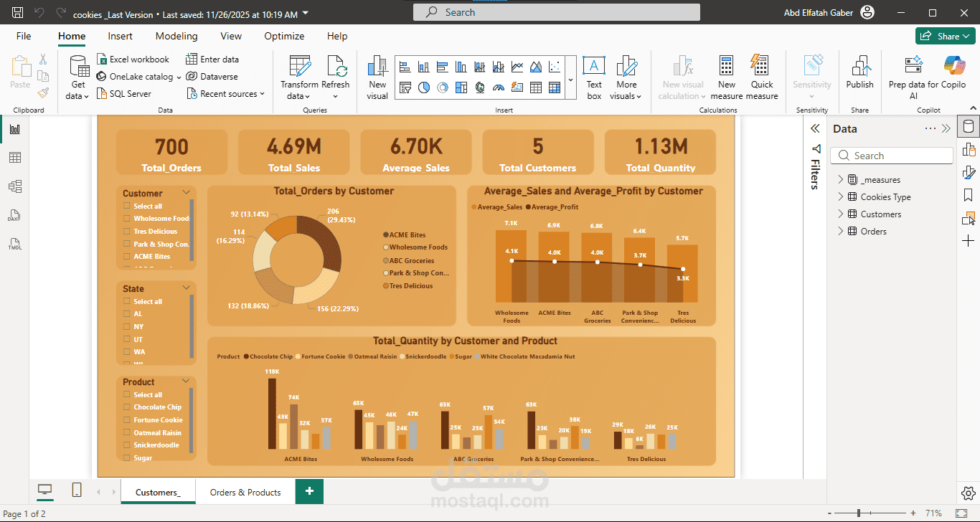Check Select all in Customer slicer

(x=127, y=206)
